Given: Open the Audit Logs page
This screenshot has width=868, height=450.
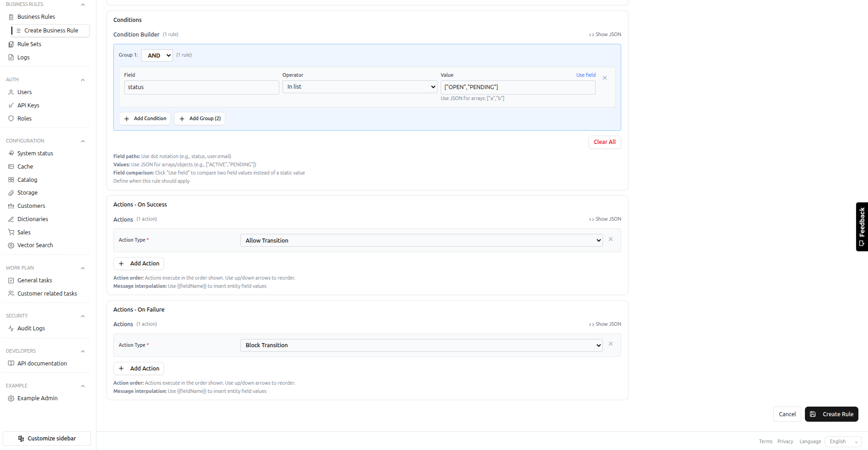Looking at the screenshot, I should click(31, 328).
